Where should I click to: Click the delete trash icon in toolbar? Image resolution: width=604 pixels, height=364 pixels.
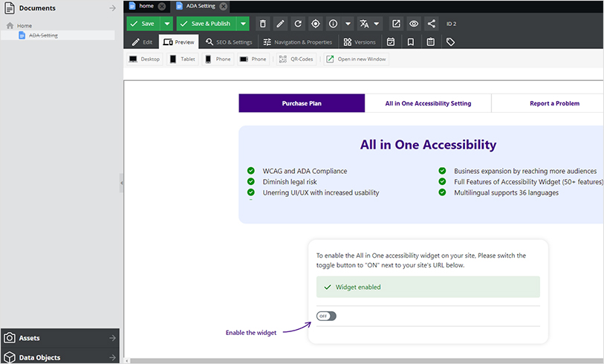263,24
